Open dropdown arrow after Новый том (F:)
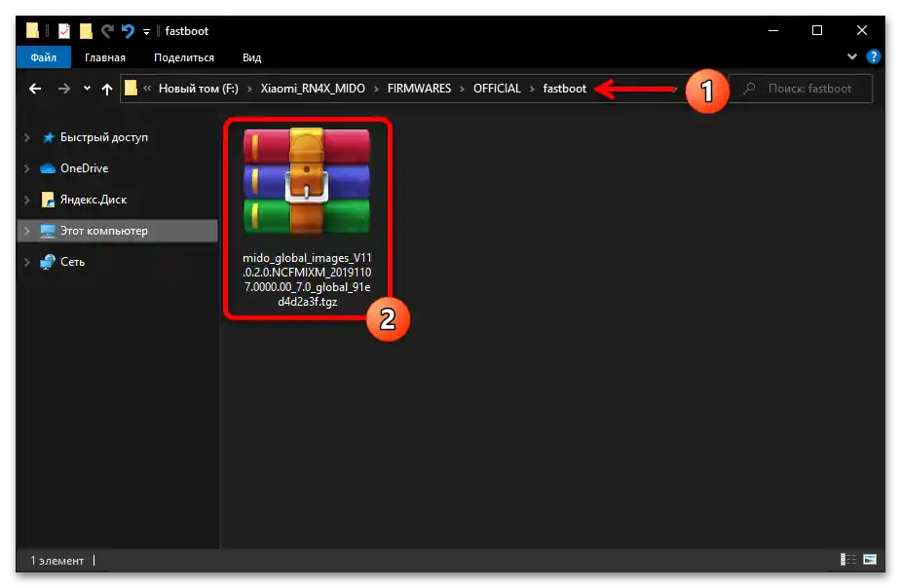The image size is (901, 588). pos(249,89)
